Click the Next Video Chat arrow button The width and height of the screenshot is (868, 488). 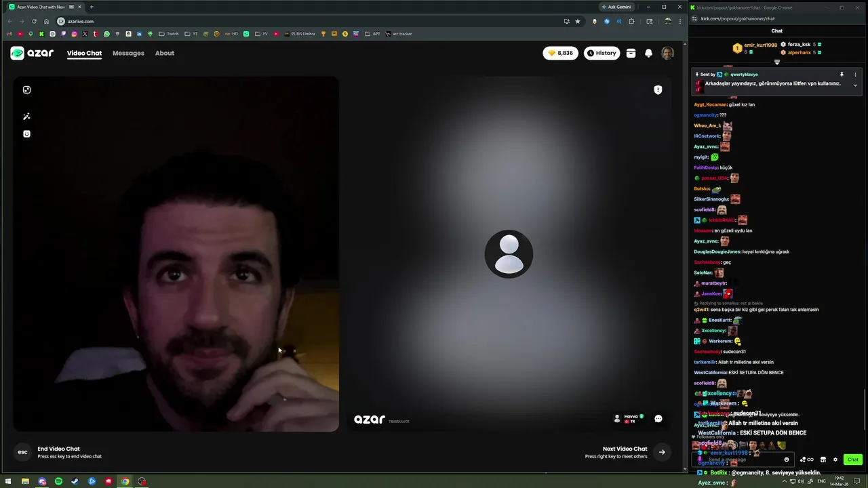[662, 452]
